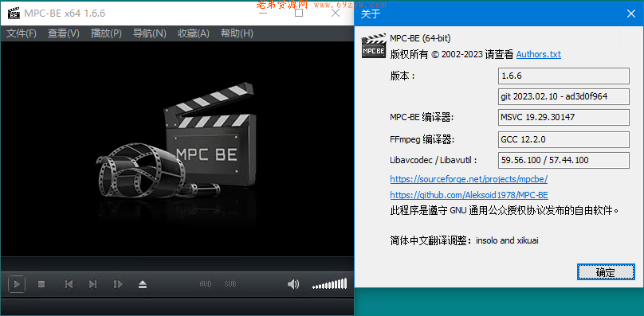Open the 查看(V) menu
Viewport: 644px width, 316px height.
(64, 33)
